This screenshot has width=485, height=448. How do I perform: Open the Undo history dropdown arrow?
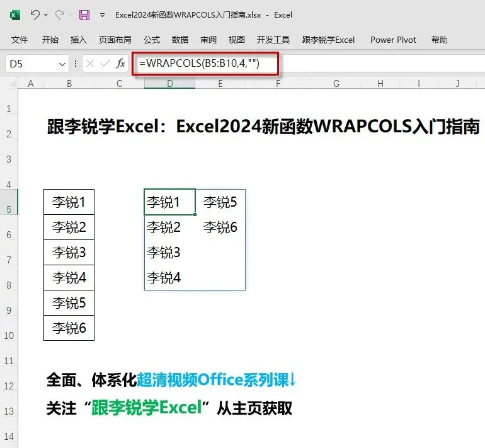46,15
